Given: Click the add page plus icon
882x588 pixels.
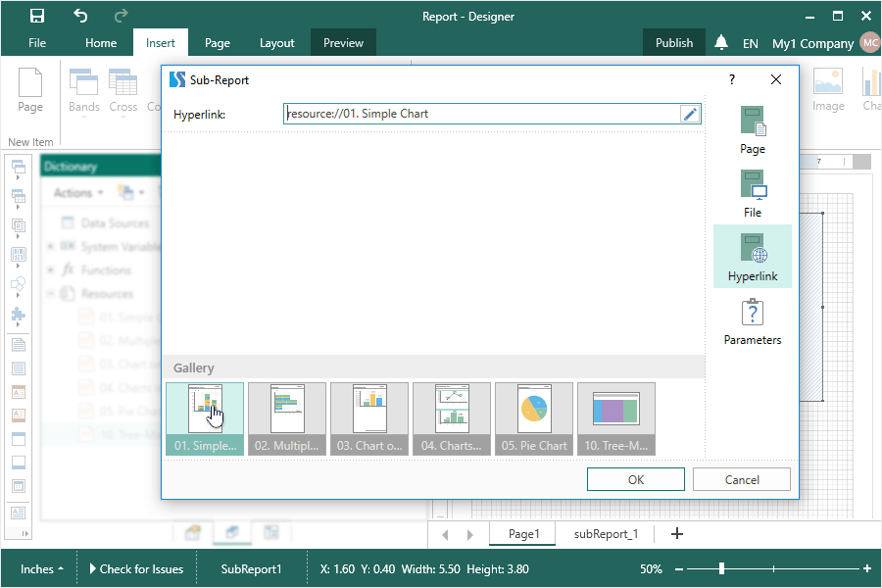Looking at the screenshot, I should click(x=677, y=533).
